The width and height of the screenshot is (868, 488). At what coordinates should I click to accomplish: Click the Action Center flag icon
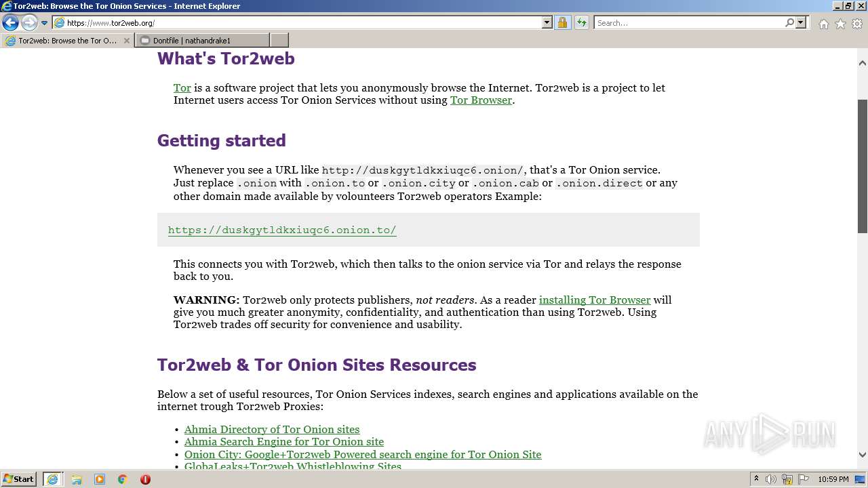point(804,479)
